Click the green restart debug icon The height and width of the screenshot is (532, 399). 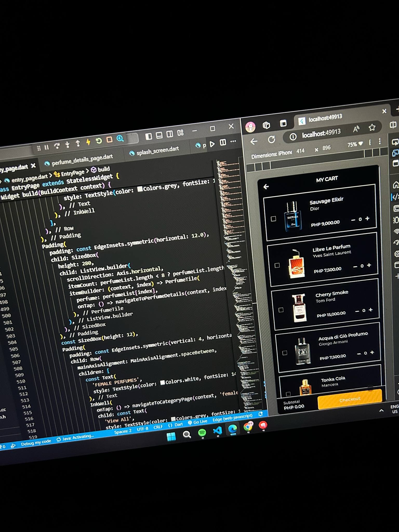coord(99,141)
